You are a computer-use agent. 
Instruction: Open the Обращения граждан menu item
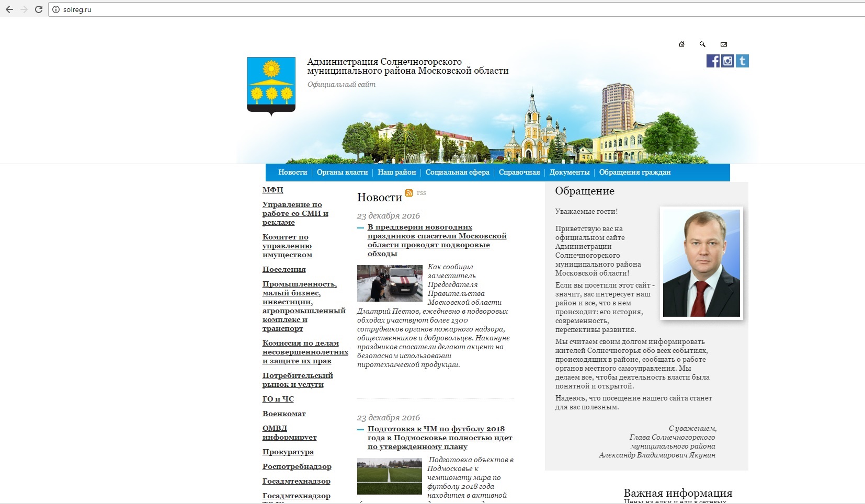634,172
